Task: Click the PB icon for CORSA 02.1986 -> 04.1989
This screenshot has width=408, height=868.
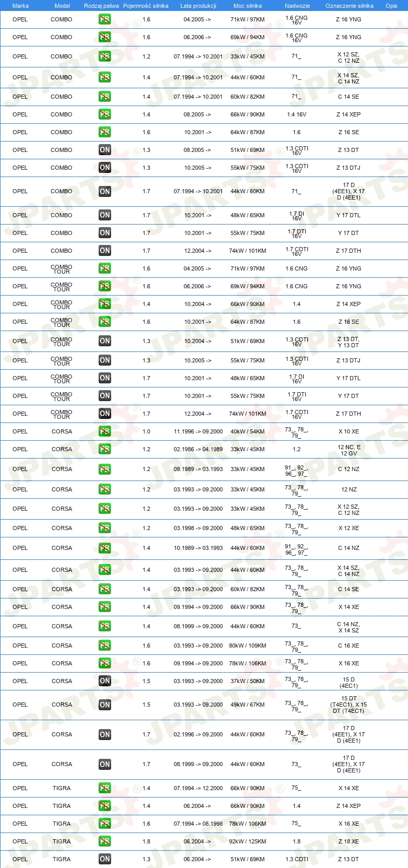Action: click(105, 449)
